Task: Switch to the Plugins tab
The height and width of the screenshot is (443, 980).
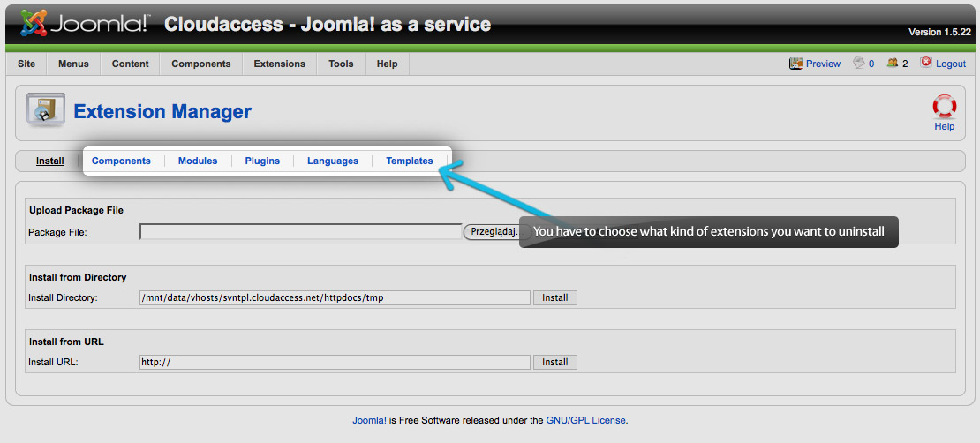Action: coord(262,161)
